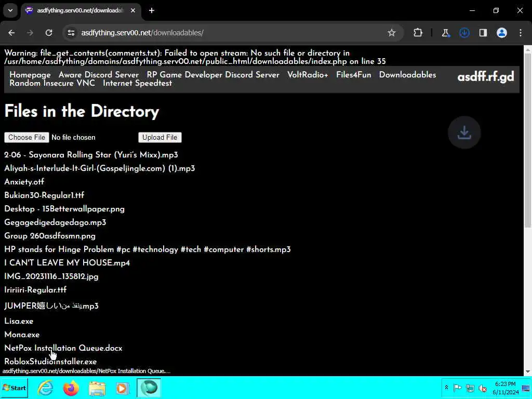Click the Choose File button
This screenshot has height=399, width=532.
(x=27, y=137)
